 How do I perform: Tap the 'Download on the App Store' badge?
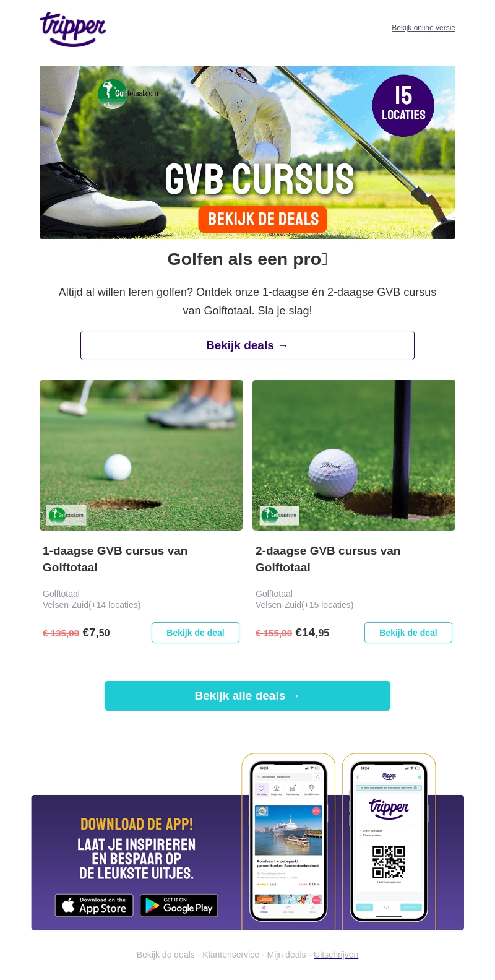94,906
